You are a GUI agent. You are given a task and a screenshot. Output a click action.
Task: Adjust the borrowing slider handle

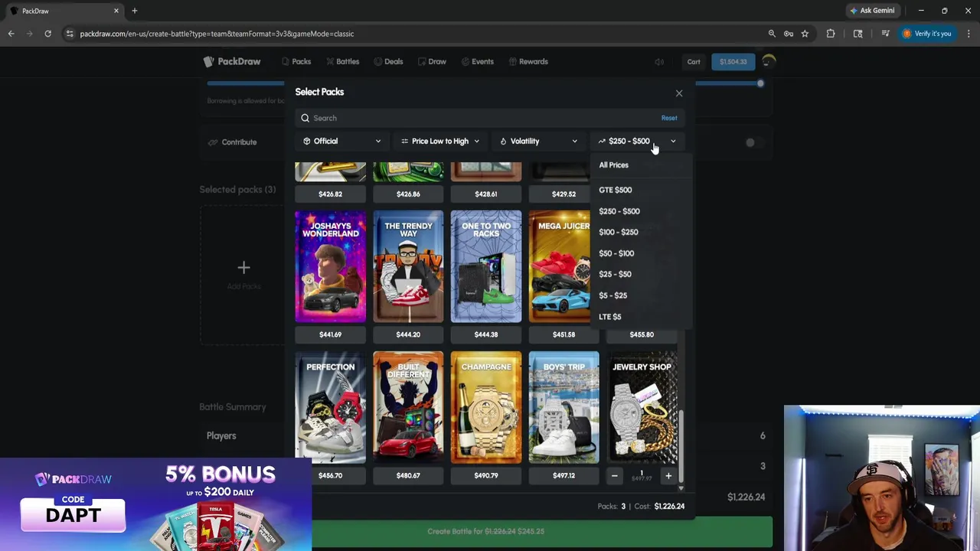tap(760, 83)
